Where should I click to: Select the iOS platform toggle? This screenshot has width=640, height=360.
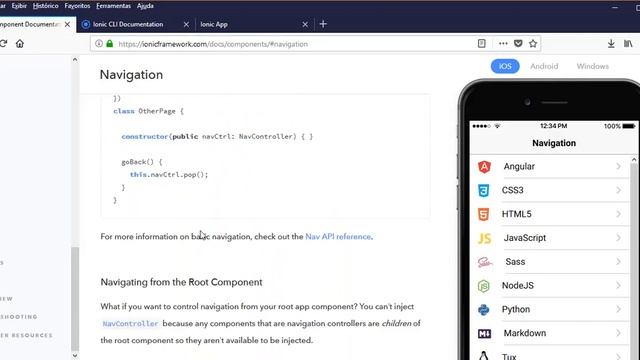point(505,66)
